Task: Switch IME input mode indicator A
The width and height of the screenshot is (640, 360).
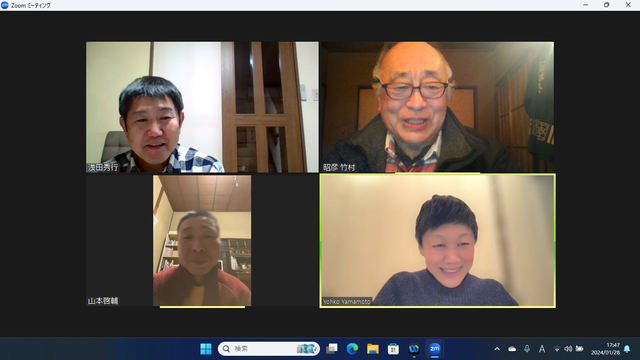Action: click(x=542, y=349)
